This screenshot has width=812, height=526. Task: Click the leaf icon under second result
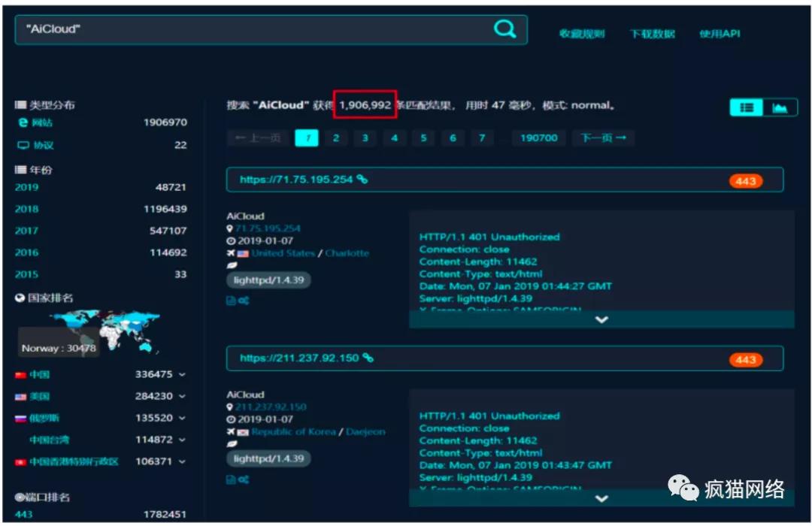pyautogui.click(x=232, y=444)
